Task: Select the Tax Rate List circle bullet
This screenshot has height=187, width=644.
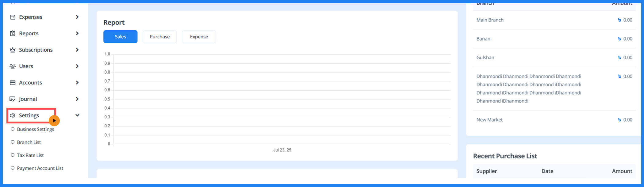Action: pyautogui.click(x=13, y=155)
